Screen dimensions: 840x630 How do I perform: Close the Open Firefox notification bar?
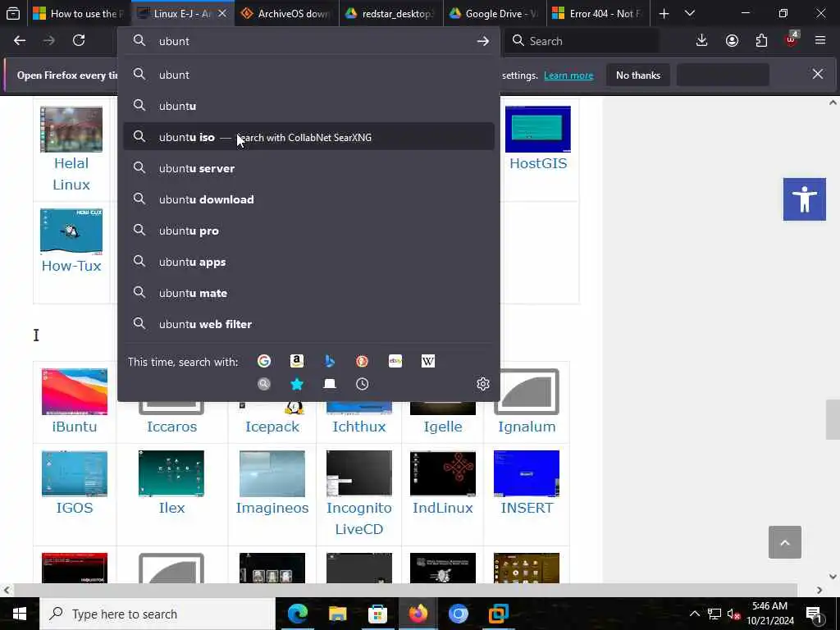[x=818, y=75]
